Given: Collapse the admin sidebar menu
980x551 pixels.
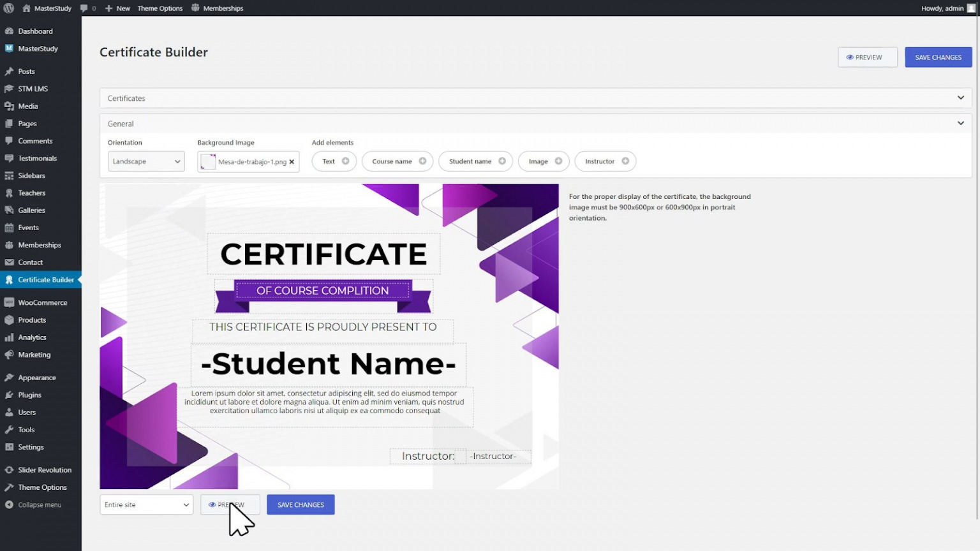Looking at the screenshot, I should click(40, 504).
